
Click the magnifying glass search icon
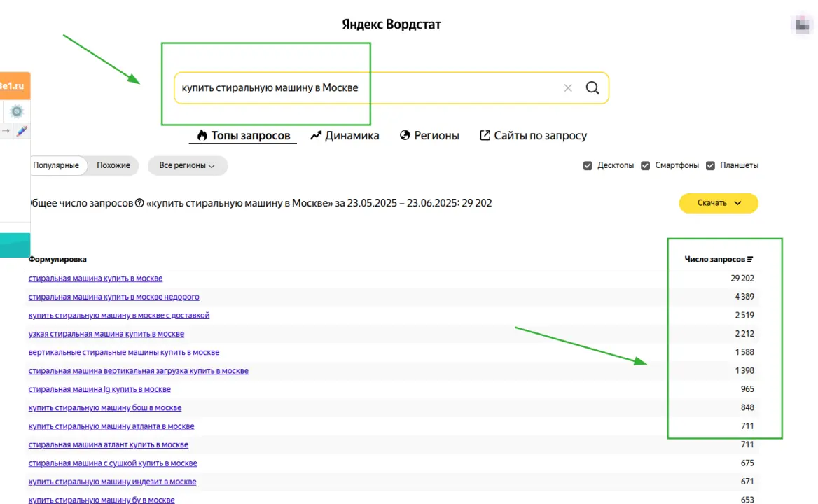[592, 88]
